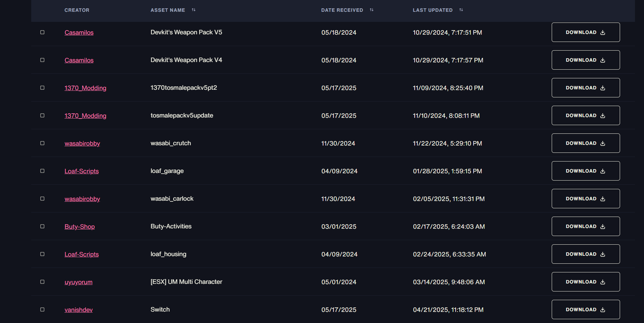The height and width of the screenshot is (323, 644).
Task: Select checkbox for 1370tosmalepackv5pt2 row
Action: point(42,88)
